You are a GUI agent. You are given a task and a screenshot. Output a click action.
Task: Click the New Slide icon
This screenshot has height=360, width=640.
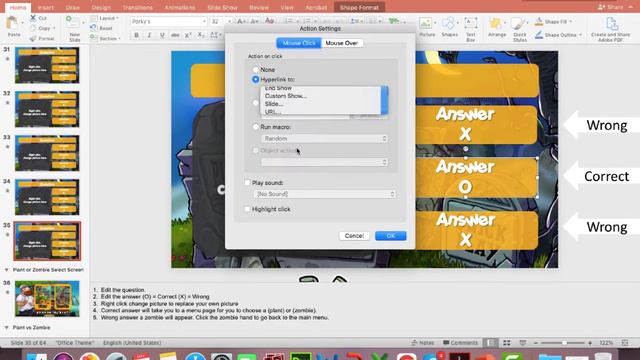coord(74,23)
